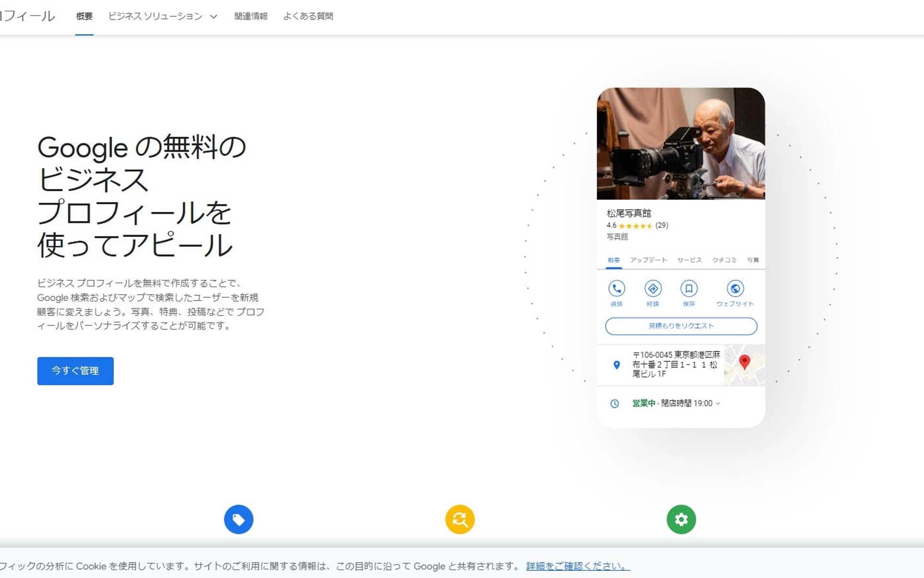The width and height of the screenshot is (924, 578).
Task: Click the 見積もりをリクエスト button
Action: coord(681,326)
